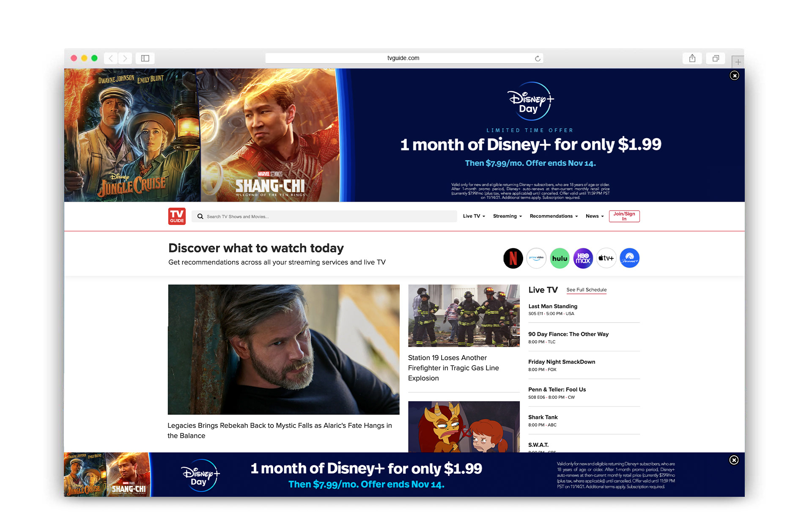Open the Station 19 article headline
The height and width of the screenshot is (515, 812).
[x=453, y=368]
